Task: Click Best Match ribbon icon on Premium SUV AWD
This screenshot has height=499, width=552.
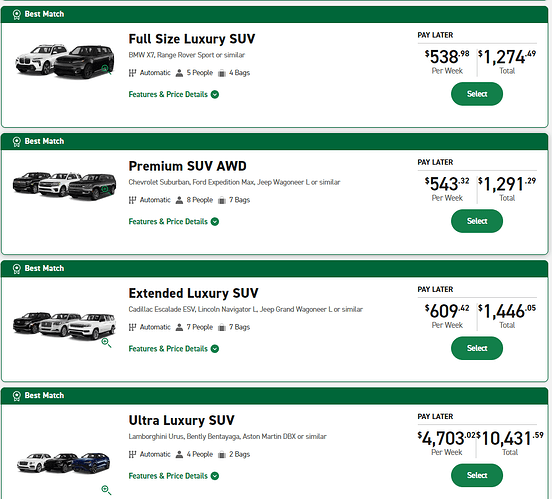Action: [x=17, y=142]
